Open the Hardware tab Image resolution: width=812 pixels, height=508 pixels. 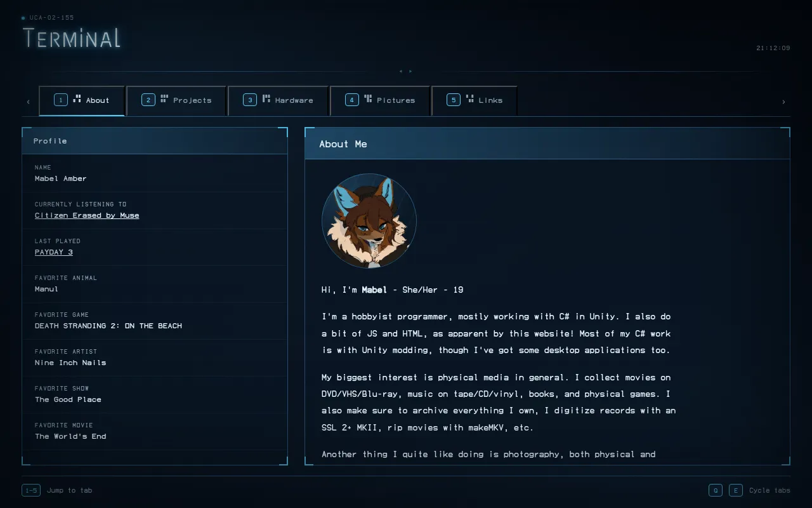pos(278,100)
